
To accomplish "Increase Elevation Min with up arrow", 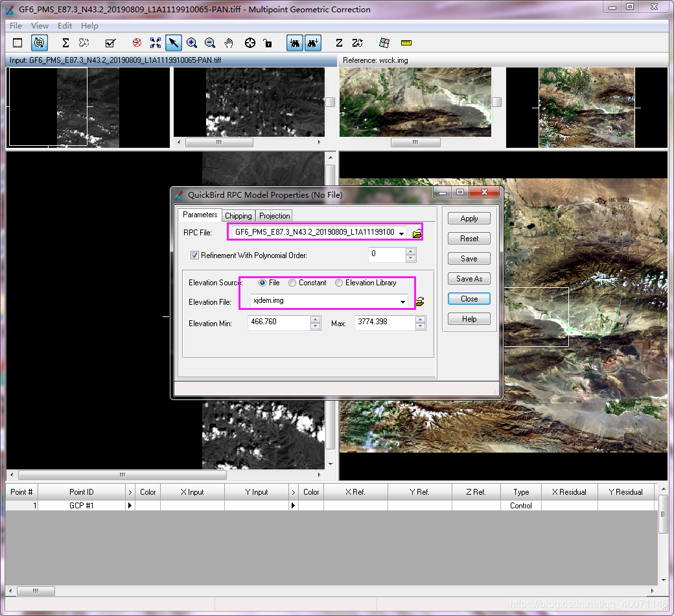I will (x=315, y=320).
